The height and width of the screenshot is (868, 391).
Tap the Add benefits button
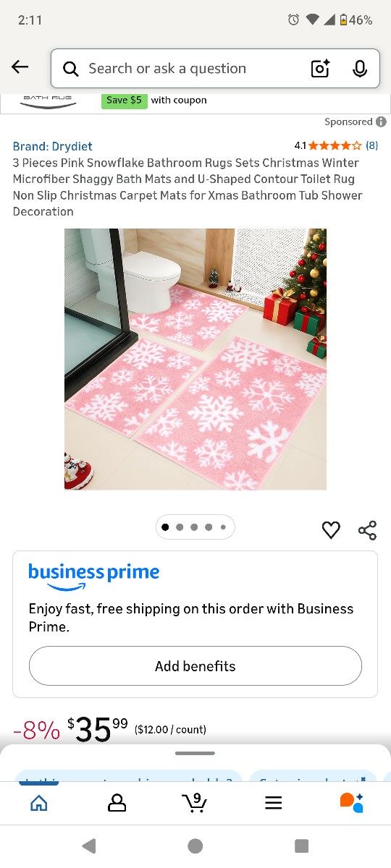pyautogui.click(x=195, y=666)
